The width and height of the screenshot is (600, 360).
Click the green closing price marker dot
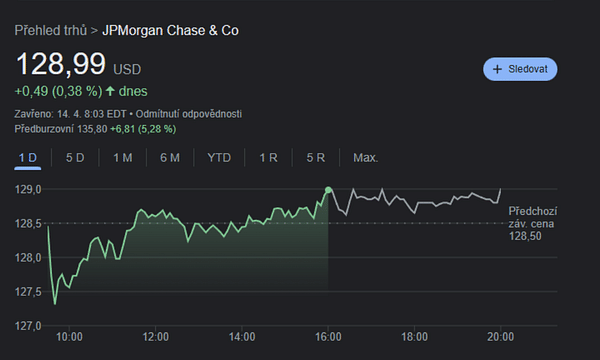point(328,190)
